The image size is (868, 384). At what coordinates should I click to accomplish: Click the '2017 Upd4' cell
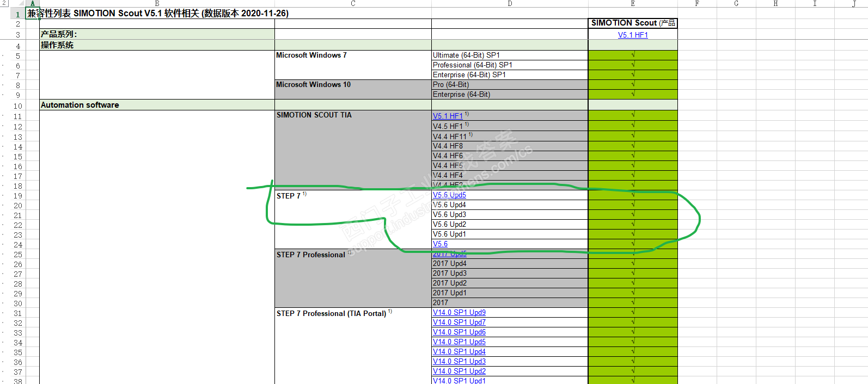(510, 263)
